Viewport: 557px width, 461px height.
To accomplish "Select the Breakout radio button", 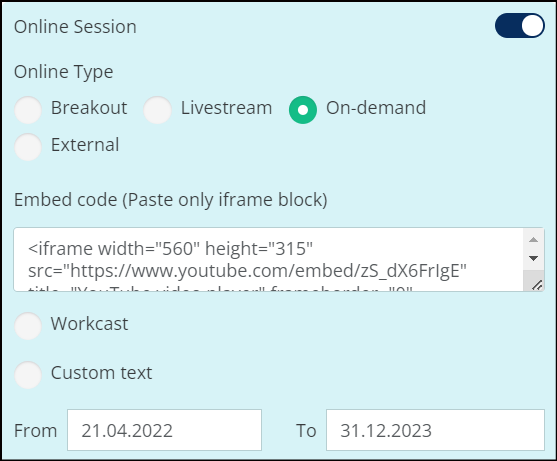I will 28,110.
